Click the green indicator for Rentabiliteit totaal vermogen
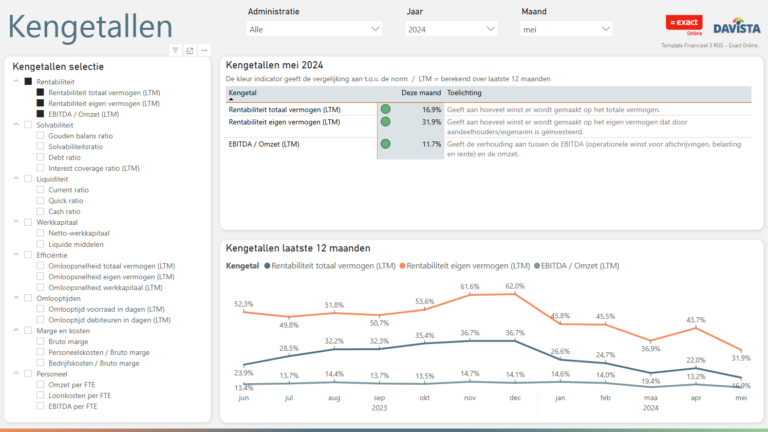The image size is (768, 432). click(385, 109)
